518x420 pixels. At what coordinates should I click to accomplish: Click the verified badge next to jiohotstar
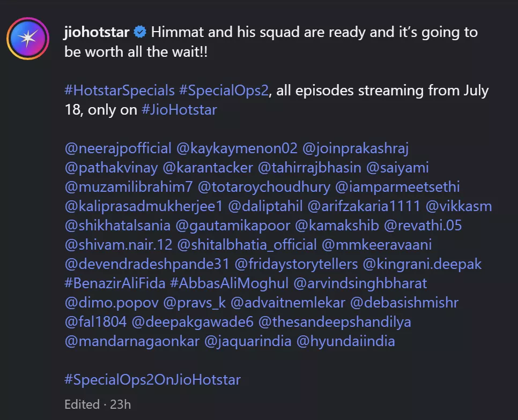140,32
